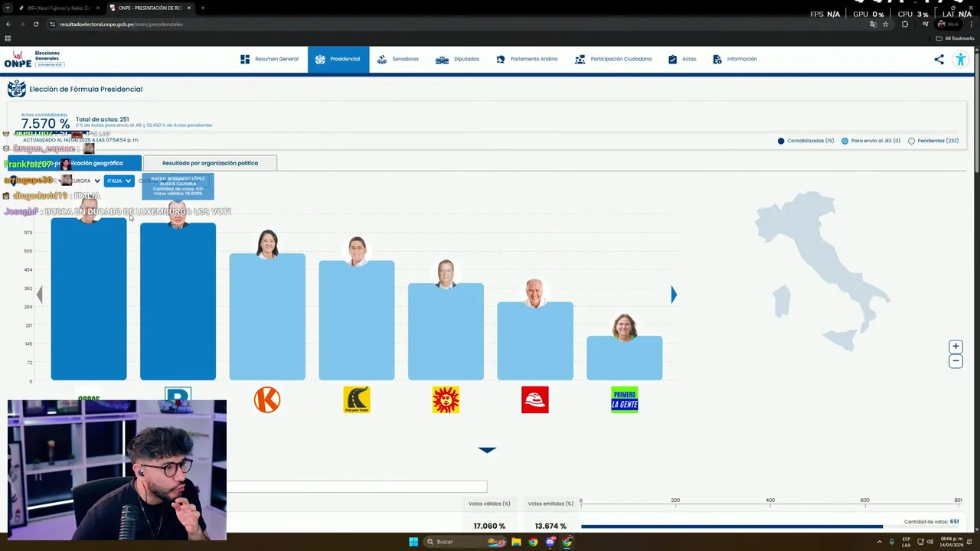Viewport: 980px width, 551px height.
Task: Click the Primero La Gente logo
Action: pyautogui.click(x=625, y=399)
